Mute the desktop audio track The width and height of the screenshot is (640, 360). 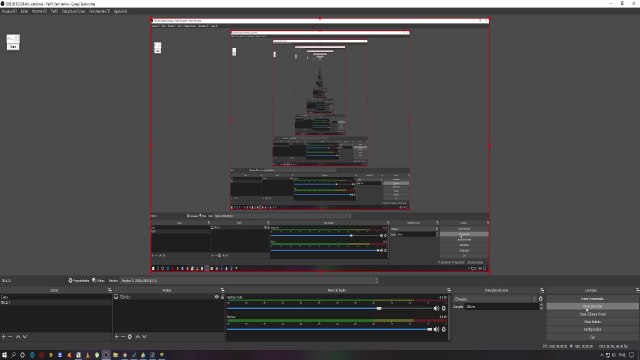(x=436, y=309)
